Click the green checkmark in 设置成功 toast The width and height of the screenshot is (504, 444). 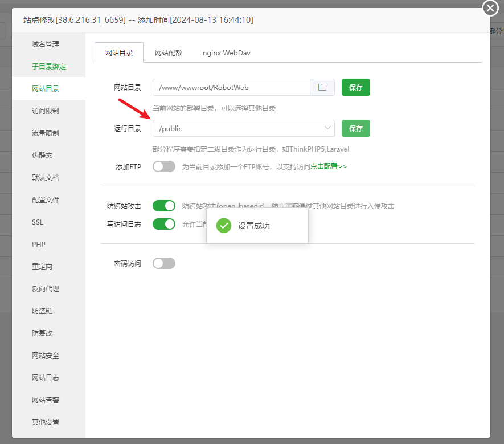click(x=223, y=226)
